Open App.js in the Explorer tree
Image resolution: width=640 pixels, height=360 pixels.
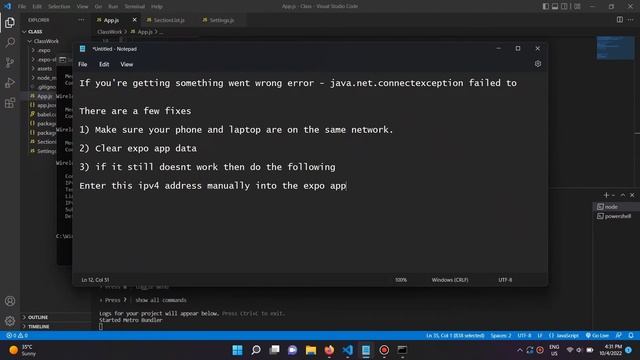[x=44, y=96]
